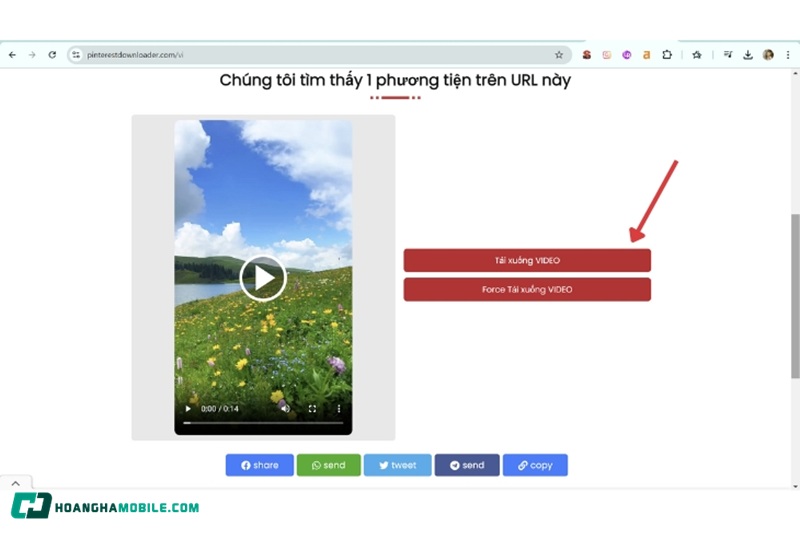Image resolution: width=800 pixels, height=533 pixels.
Task: Send via WhatsApp green send button
Action: point(329,465)
